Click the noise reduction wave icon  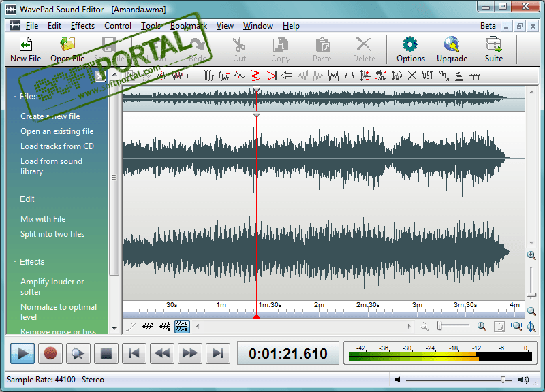tap(381, 76)
